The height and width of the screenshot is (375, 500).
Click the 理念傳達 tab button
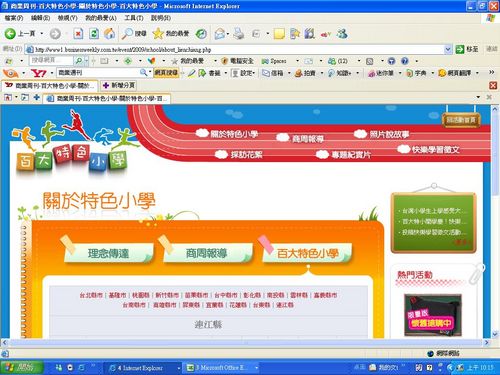pyautogui.click(x=108, y=253)
